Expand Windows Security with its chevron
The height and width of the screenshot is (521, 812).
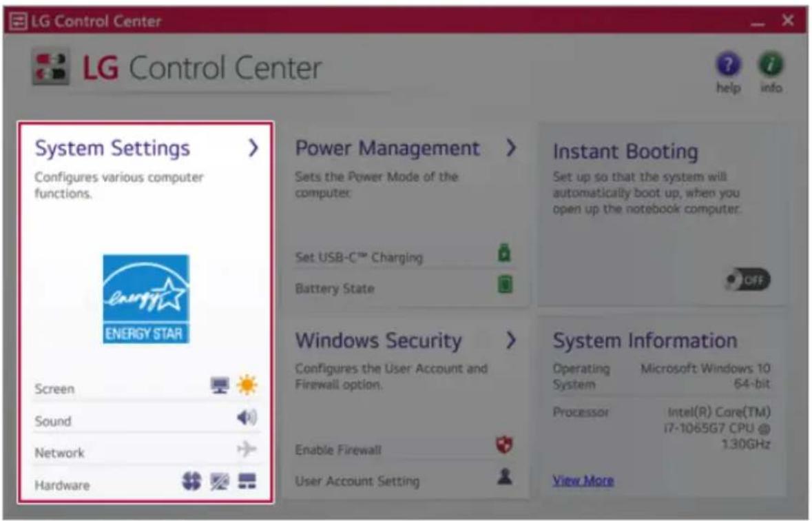click(x=511, y=340)
